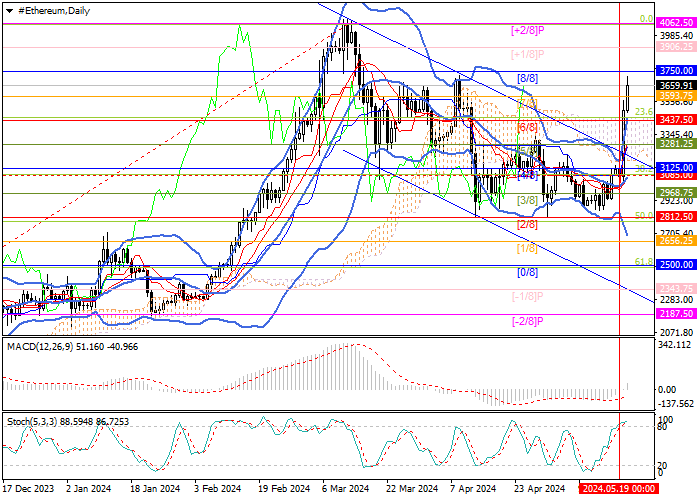Click the 3750.00 blue price label
The image size is (700, 500).
(677, 71)
